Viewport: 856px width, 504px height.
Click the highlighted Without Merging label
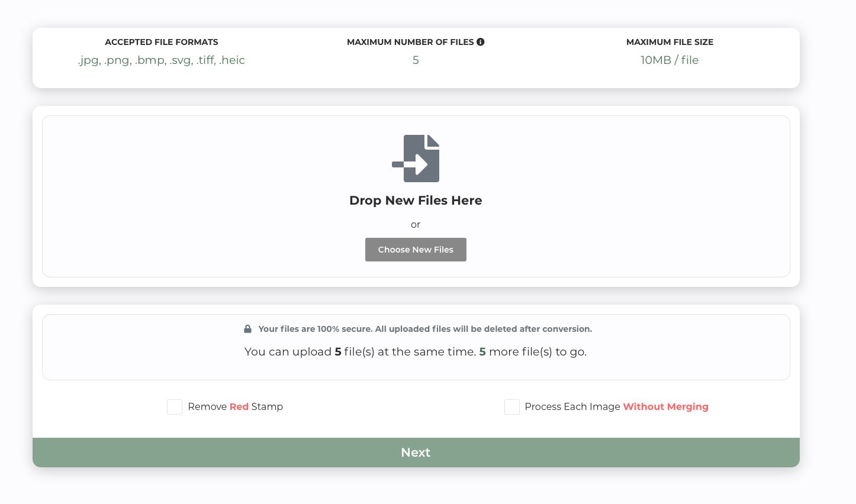[x=665, y=407]
